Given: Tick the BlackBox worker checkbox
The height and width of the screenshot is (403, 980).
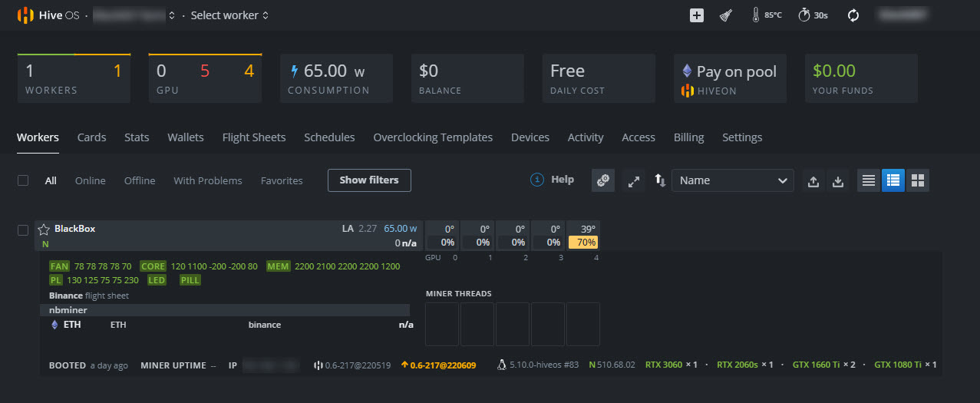Looking at the screenshot, I should point(23,230).
